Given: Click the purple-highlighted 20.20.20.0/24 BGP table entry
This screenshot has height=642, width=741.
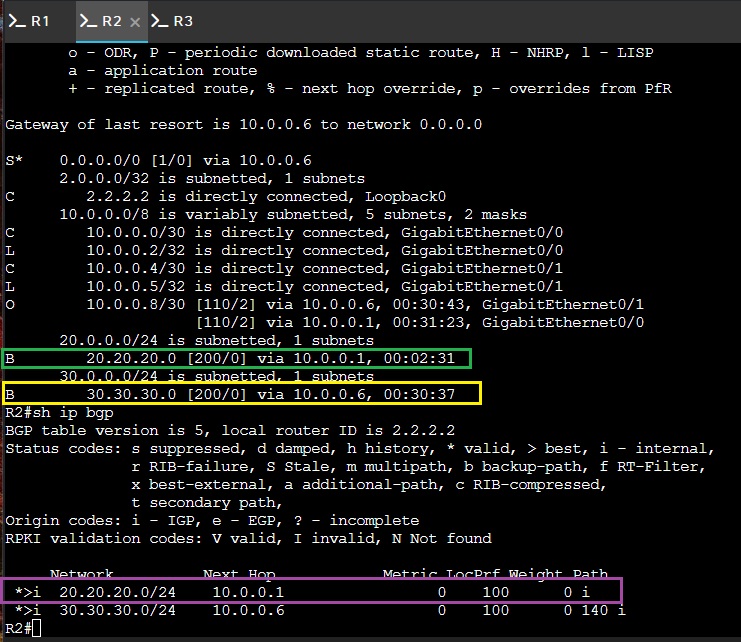Looking at the screenshot, I should 312,591.
